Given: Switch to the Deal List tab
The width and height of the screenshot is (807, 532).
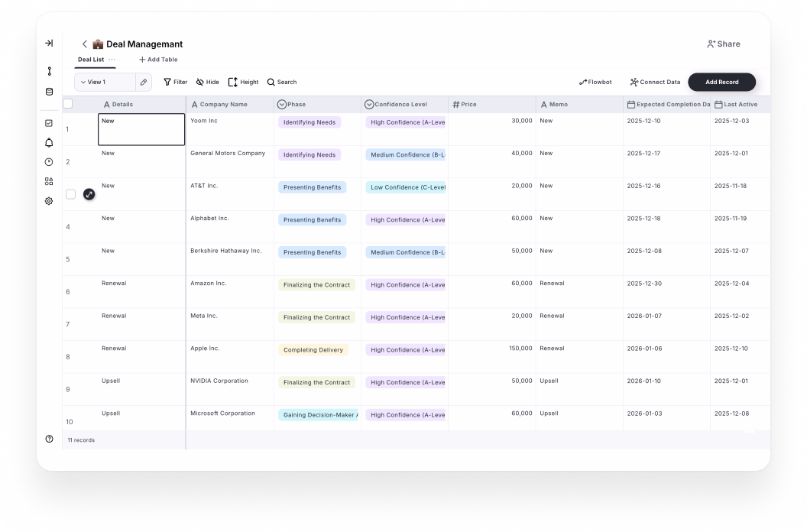Looking at the screenshot, I should (x=91, y=60).
